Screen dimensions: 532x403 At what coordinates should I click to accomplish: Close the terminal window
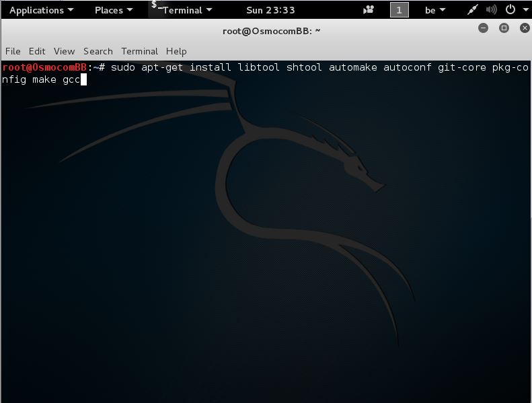coord(525,28)
